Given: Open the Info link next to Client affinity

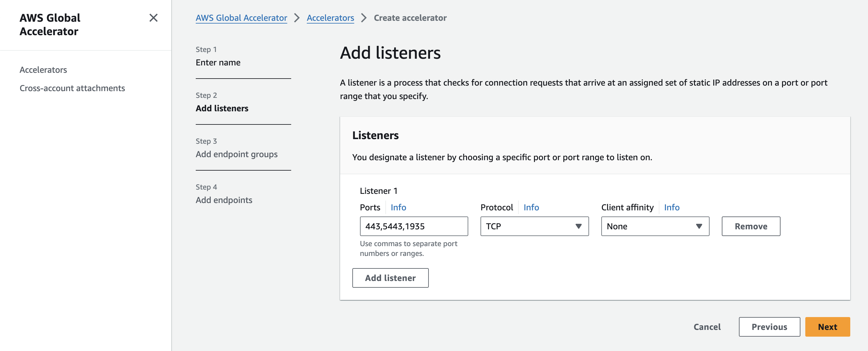Looking at the screenshot, I should [672, 207].
